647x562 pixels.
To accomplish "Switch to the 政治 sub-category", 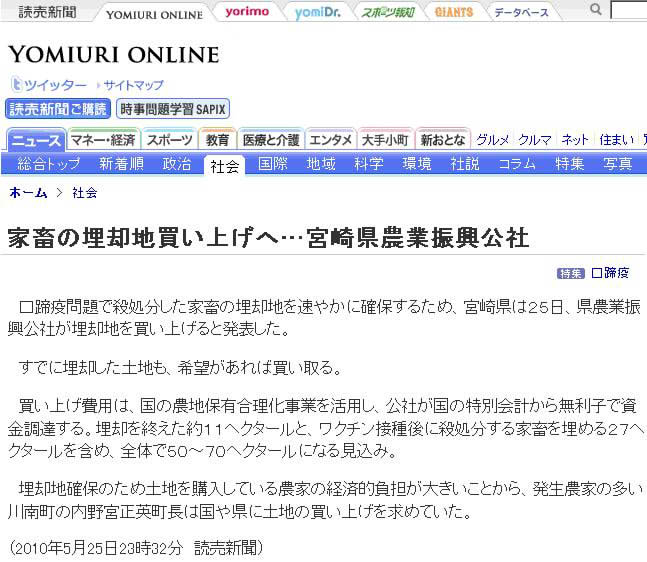I will tap(177, 164).
